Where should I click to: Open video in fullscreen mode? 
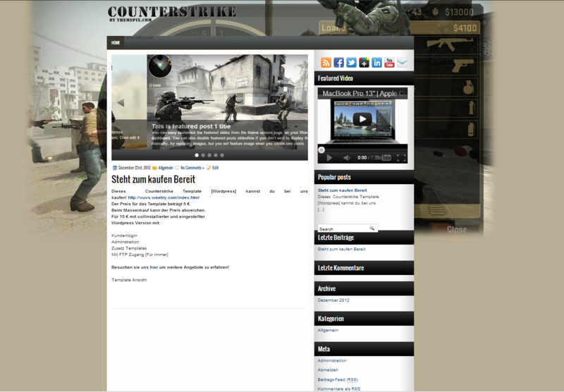click(401, 158)
